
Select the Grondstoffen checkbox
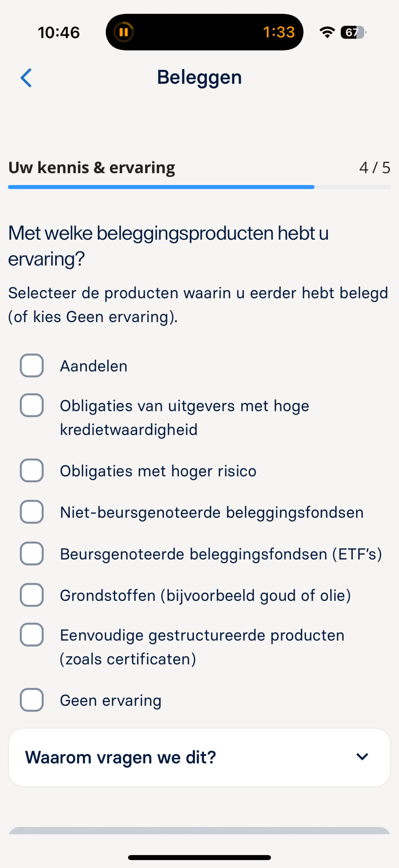32,595
